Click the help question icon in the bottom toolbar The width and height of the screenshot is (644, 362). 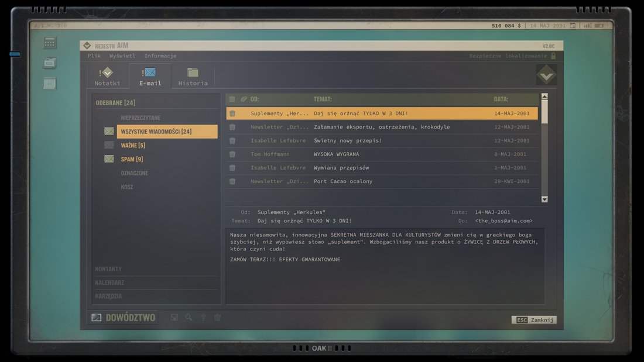(x=203, y=318)
